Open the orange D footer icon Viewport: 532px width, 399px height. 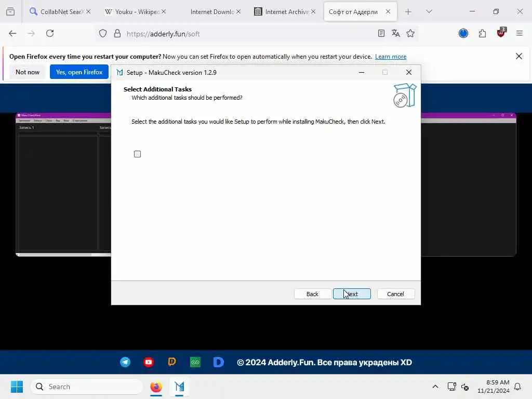click(172, 362)
